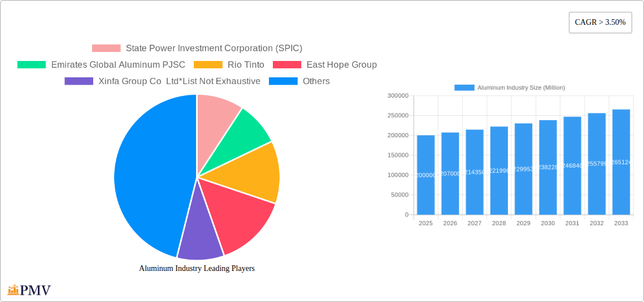Click the Others blue legend swatch
The width and height of the screenshot is (644, 302).
[284, 81]
